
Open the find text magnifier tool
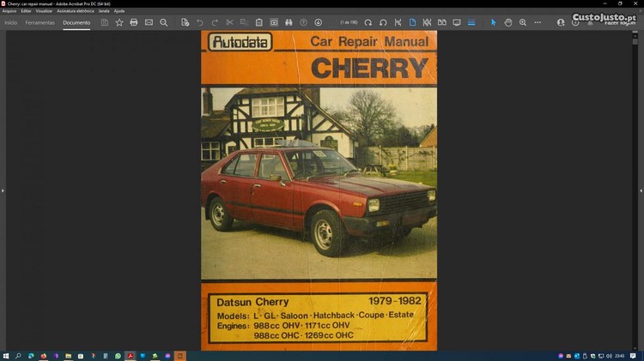pos(164,22)
